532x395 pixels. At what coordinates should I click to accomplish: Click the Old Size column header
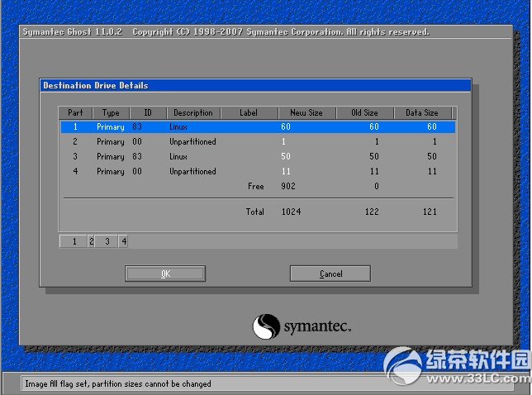click(x=364, y=112)
